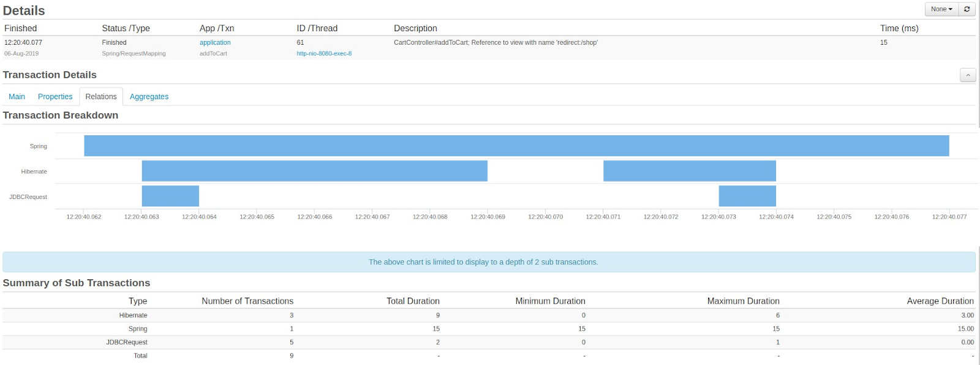Click the Time (ms) column header

(899, 28)
